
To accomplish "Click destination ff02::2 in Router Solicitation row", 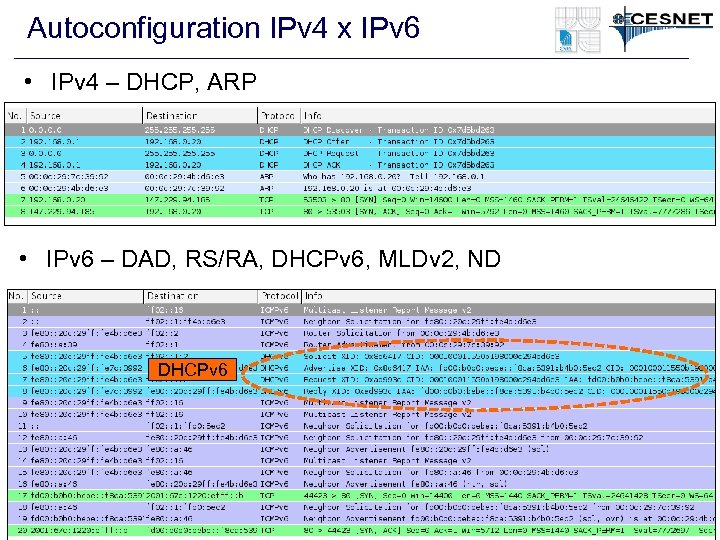I will click(163, 333).
